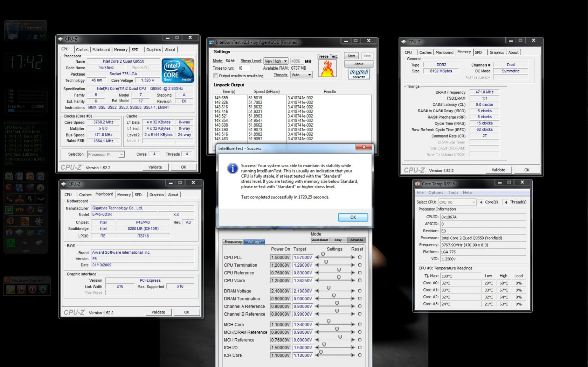Open the Recycle Bin desktop gadget
Image resolution: width=588 pixels, height=367 pixels.
click(x=26, y=30)
